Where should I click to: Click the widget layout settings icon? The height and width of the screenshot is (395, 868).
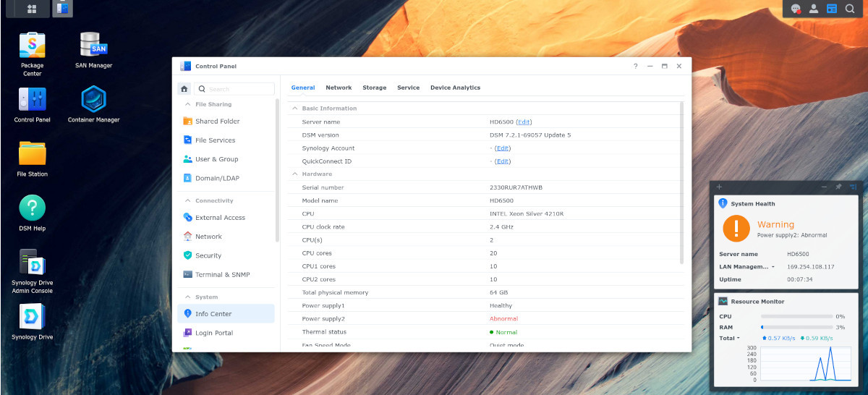[x=853, y=187]
